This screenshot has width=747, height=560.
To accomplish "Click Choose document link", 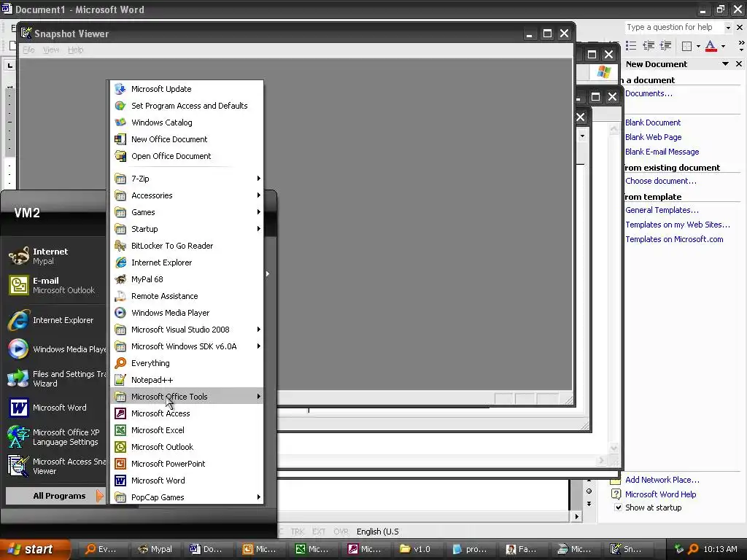I will 661,181.
